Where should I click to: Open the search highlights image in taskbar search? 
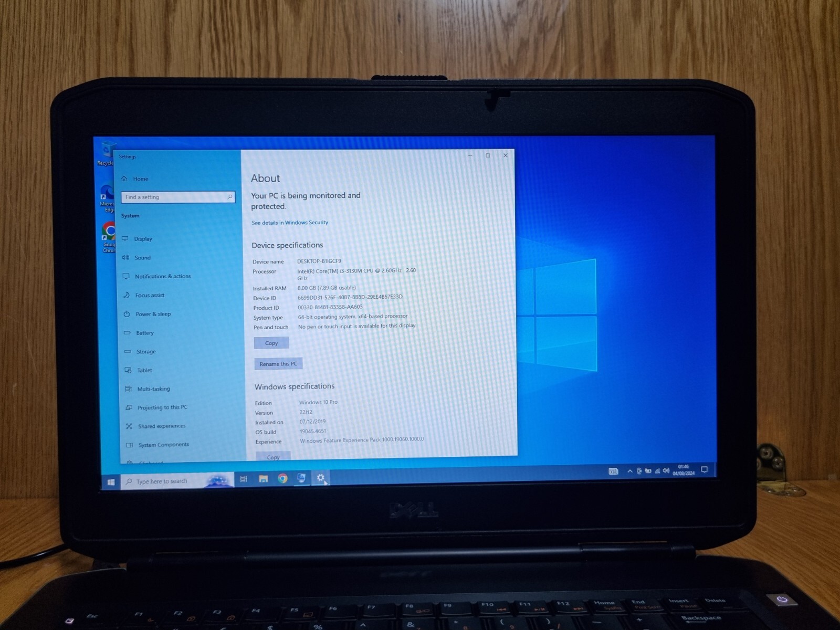coord(218,480)
